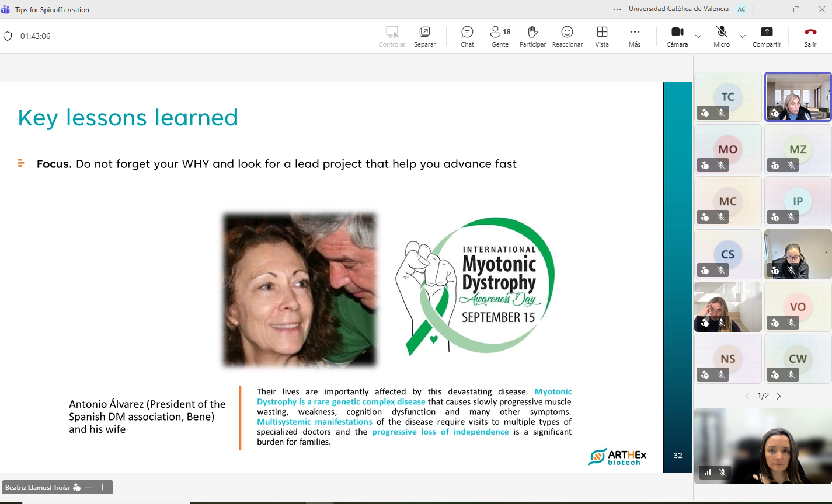This screenshot has height=504, width=832.
Task: Expand the camera options dropdown arrow
Action: click(x=698, y=36)
